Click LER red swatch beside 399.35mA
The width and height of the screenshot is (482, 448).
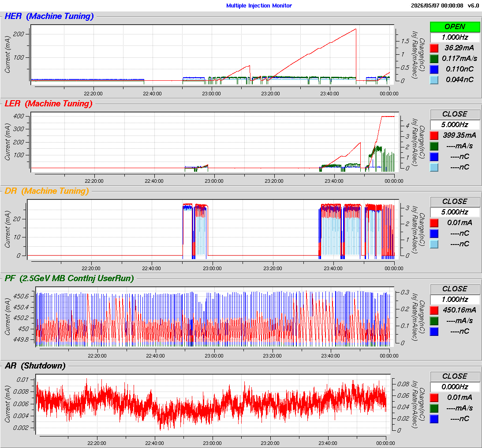[434, 136]
